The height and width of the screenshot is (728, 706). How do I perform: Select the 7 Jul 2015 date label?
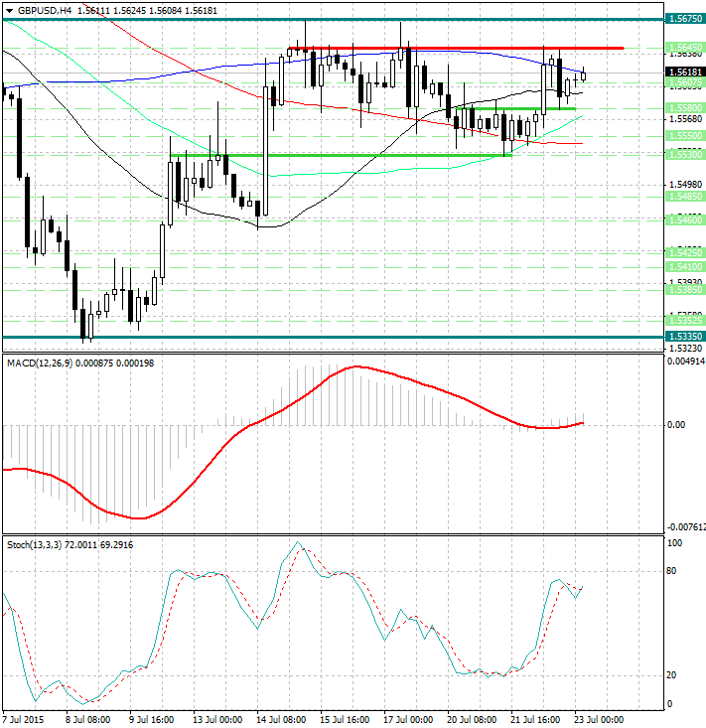coord(24,720)
